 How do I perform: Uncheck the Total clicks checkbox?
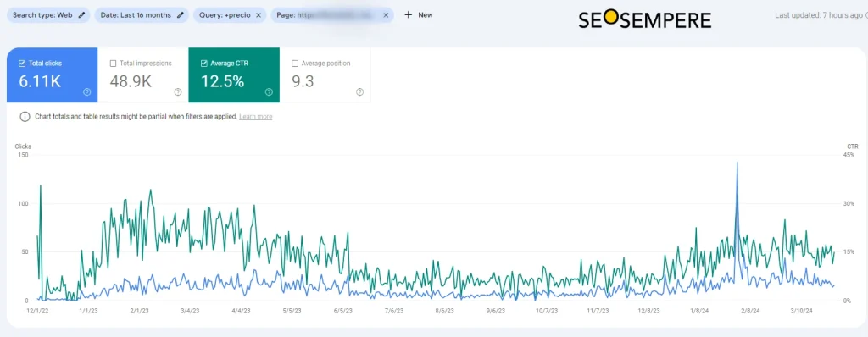(x=22, y=64)
